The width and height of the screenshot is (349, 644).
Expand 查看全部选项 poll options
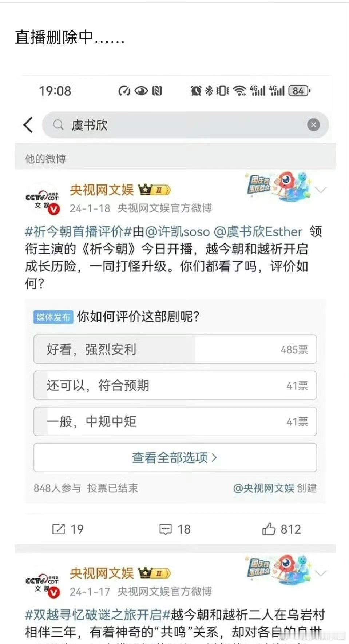pos(175,457)
